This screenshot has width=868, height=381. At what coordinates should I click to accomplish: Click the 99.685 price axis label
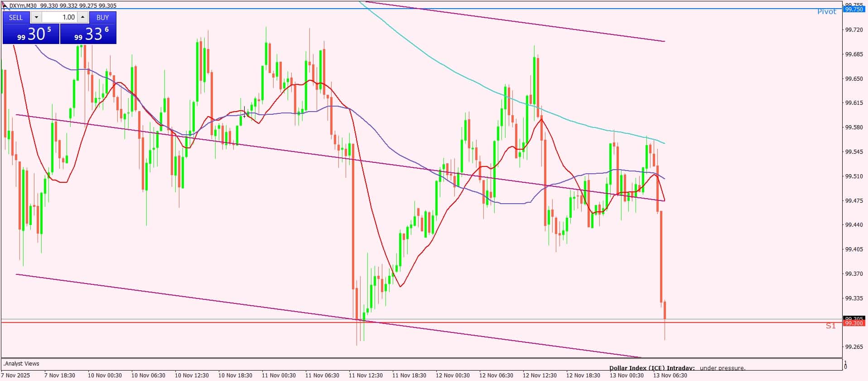tap(854, 54)
